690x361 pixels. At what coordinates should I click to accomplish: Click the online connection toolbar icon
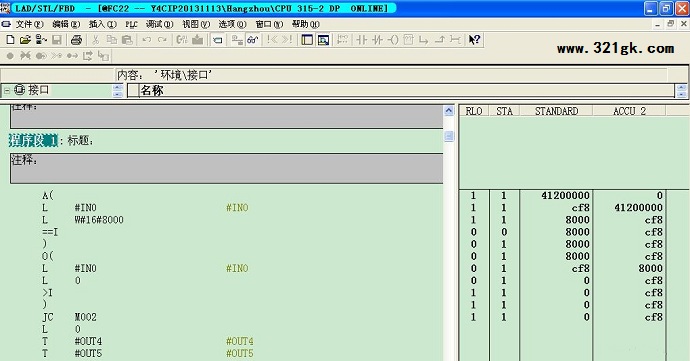[218, 40]
